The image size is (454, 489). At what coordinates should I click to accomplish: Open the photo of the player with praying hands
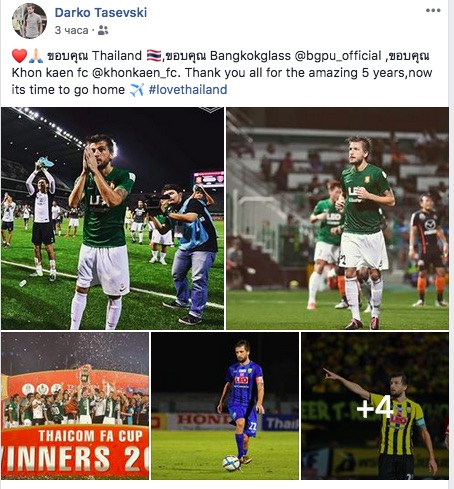click(x=112, y=218)
